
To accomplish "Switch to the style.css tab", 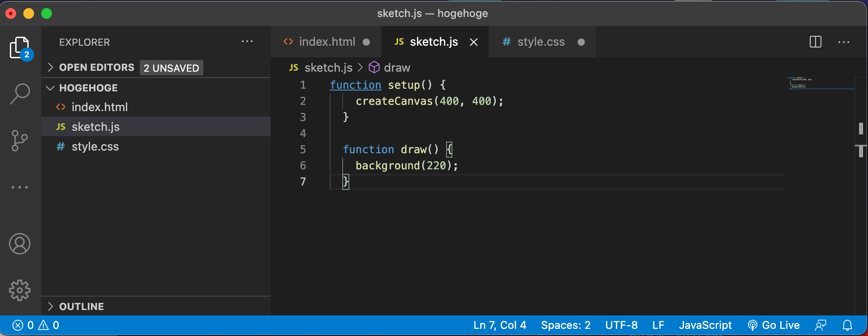I will [541, 42].
